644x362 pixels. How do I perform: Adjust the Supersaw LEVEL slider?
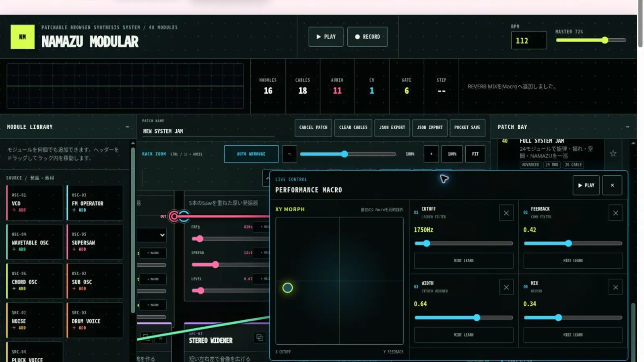[231, 290]
